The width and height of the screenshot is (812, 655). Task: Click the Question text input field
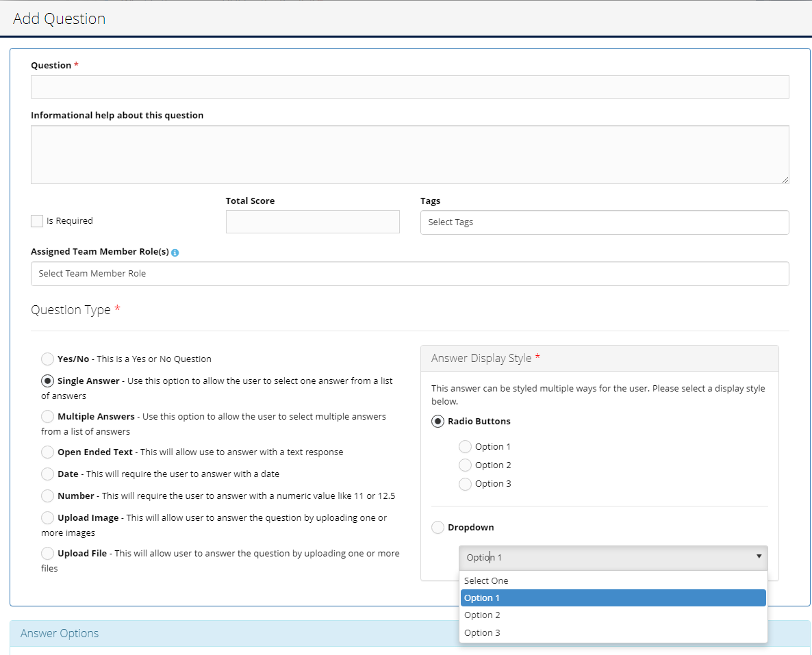pos(409,87)
